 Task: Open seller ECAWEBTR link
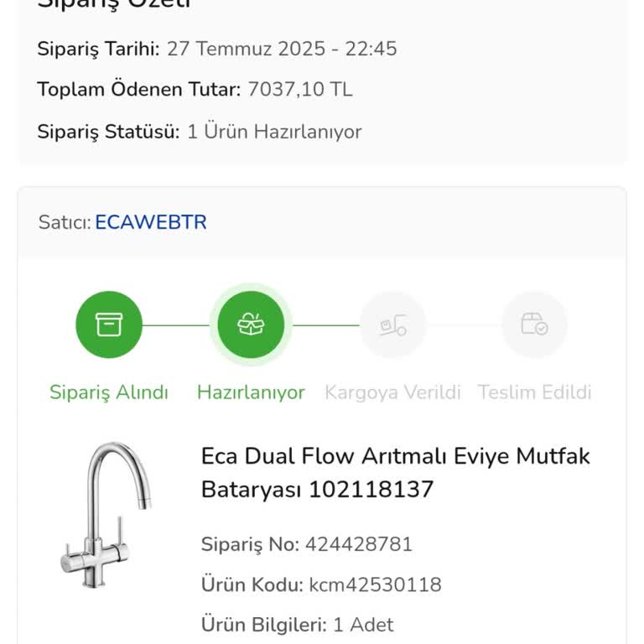pyautogui.click(x=151, y=222)
